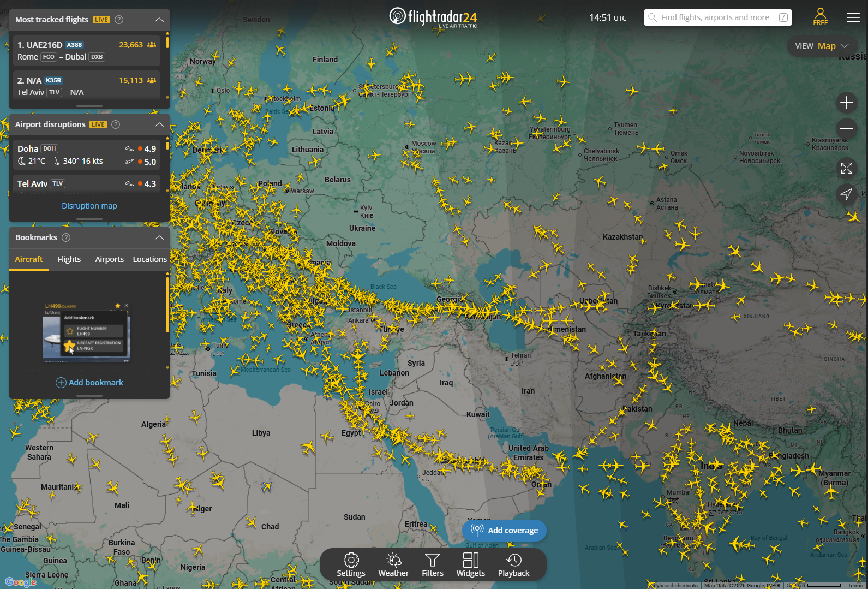Switch to the Flights bookmarks tab
868x589 pixels.
(69, 259)
